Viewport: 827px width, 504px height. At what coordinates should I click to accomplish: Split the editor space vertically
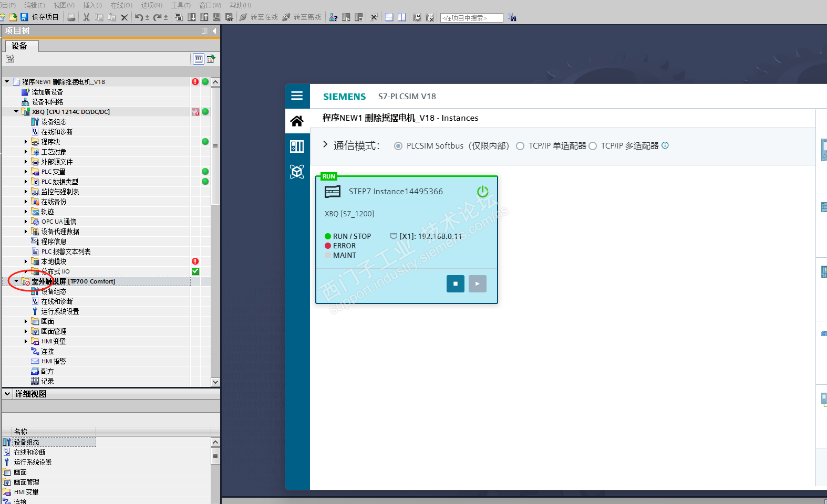coord(402,17)
